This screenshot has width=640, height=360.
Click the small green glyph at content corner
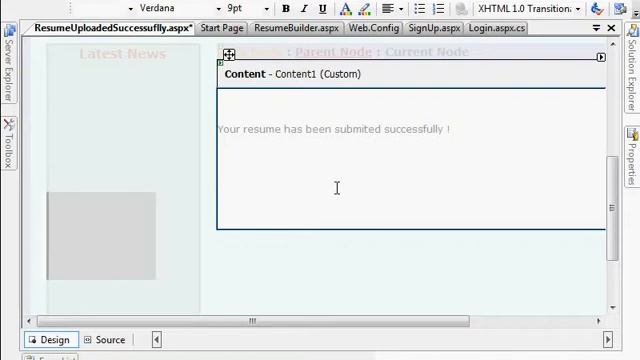(x=220, y=63)
